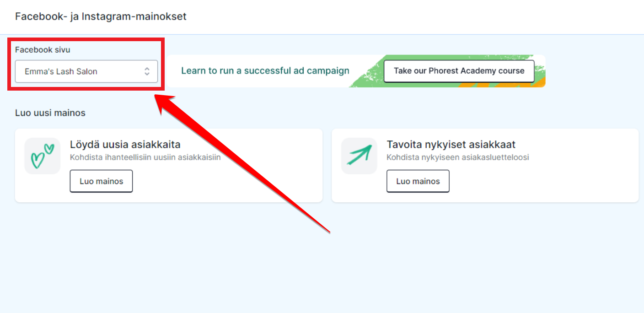Click the Luo uusi mainos section heading
The width and height of the screenshot is (644, 313).
pos(50,113)
